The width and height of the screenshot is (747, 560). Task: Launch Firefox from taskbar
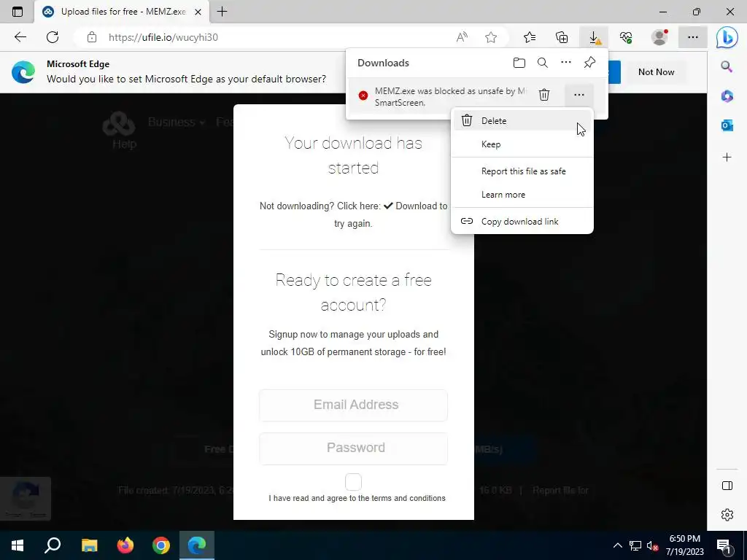[x=125, y=545]
